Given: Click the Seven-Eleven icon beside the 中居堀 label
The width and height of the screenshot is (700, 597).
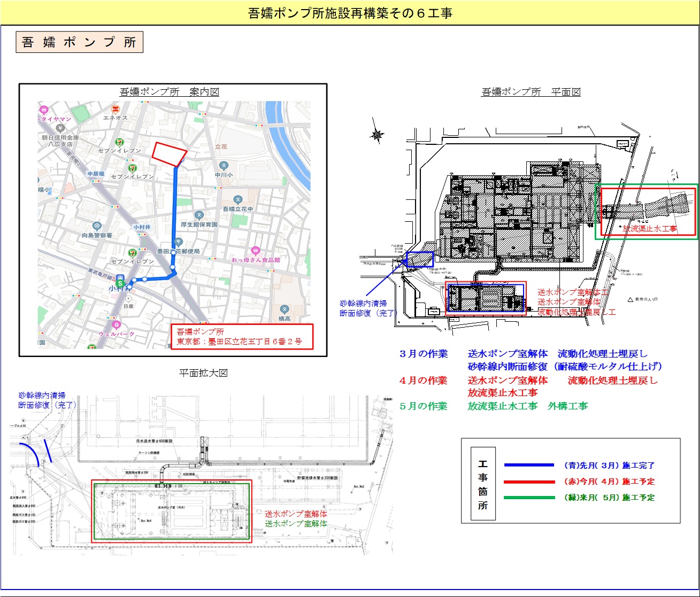Looking at the screenshot, I should [134, 168].
